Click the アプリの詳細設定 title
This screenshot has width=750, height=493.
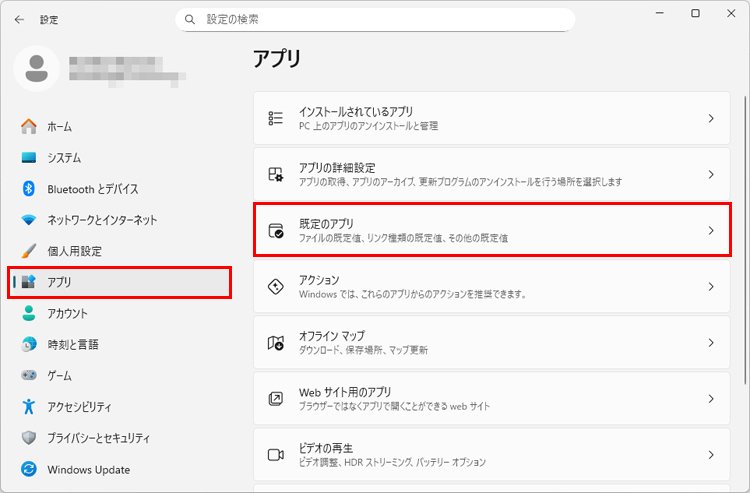pos(337,168)
